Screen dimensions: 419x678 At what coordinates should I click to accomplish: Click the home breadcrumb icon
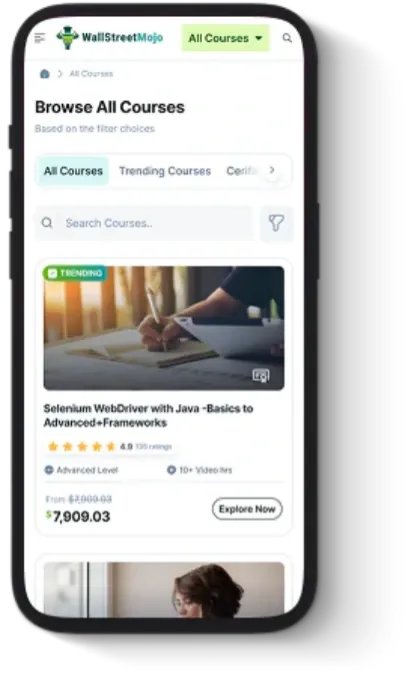(x=45, y=74)
